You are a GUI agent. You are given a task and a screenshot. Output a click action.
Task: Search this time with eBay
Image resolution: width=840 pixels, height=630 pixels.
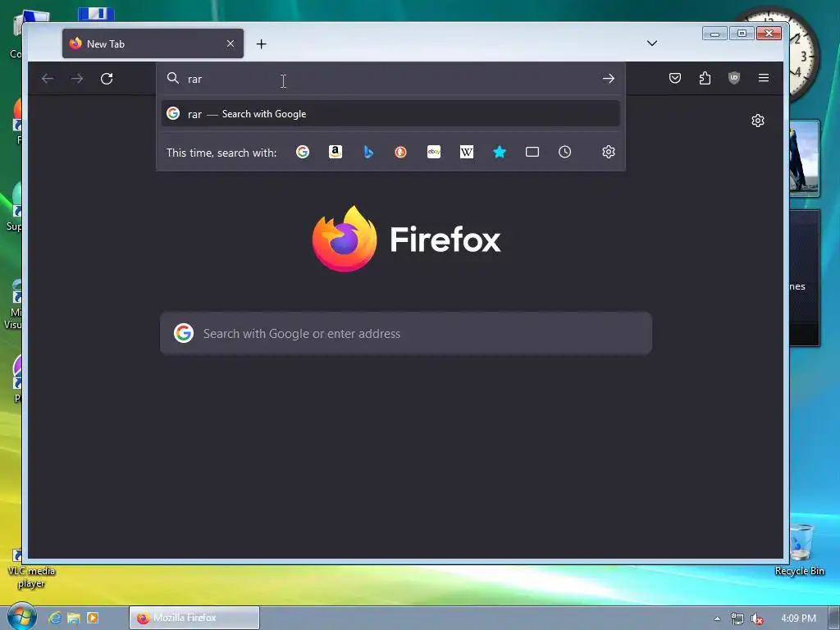click(434, 152)
